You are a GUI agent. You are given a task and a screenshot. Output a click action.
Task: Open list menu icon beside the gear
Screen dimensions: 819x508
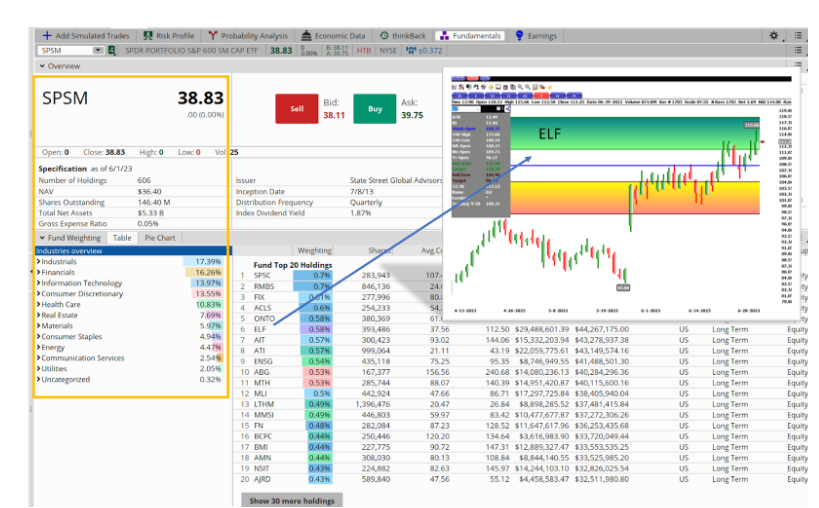pyautogui.click(x=798, y=36)
